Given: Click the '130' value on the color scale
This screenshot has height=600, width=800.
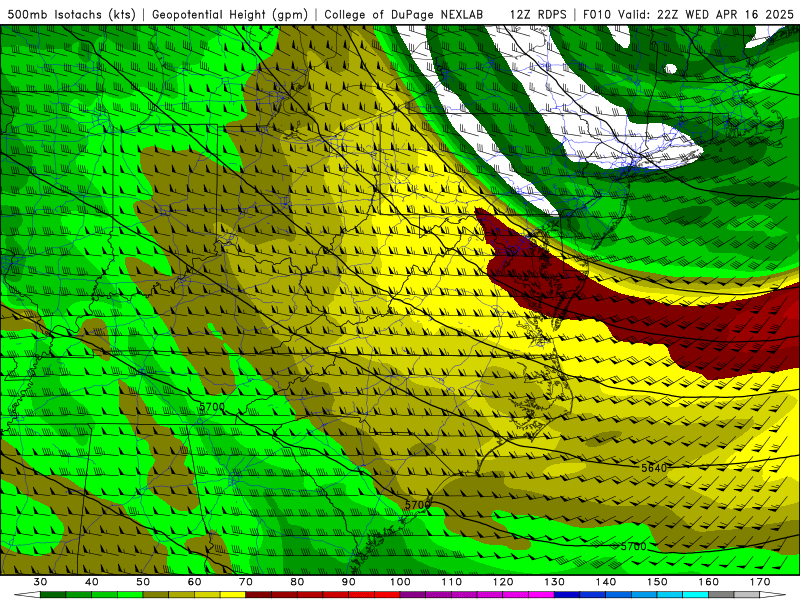Looking at the screenshot, I should [x=554, y=582].
